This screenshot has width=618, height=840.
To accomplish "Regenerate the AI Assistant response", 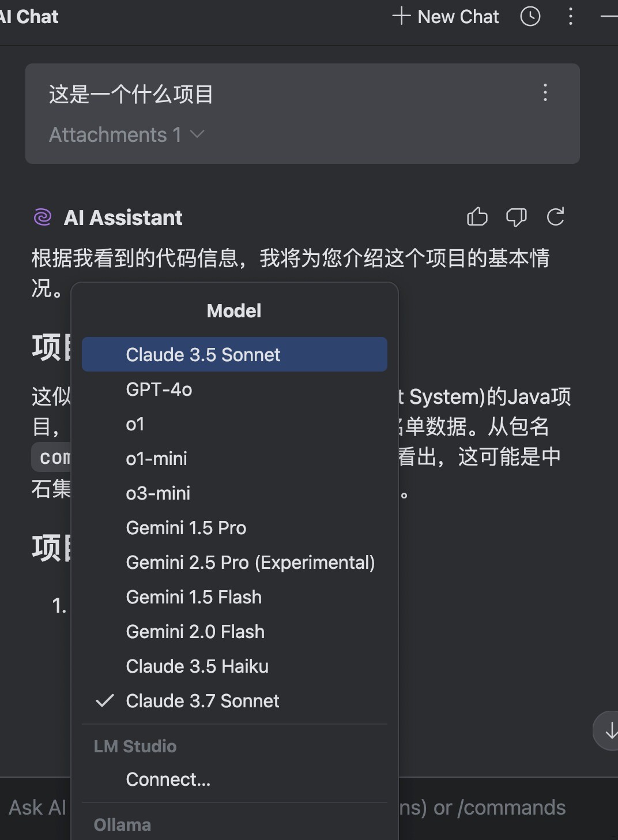I will click(x=555, y=217).
